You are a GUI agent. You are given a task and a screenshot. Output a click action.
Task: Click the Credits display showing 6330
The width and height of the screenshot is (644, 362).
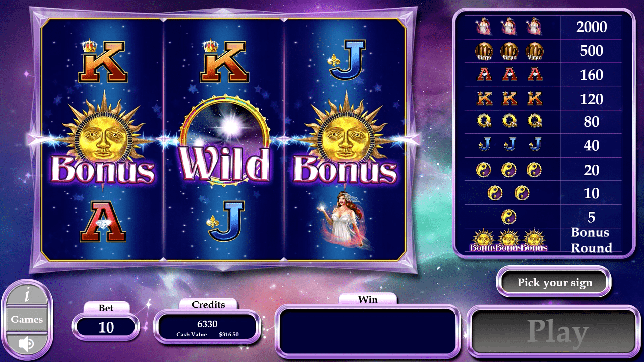[207, 328]
